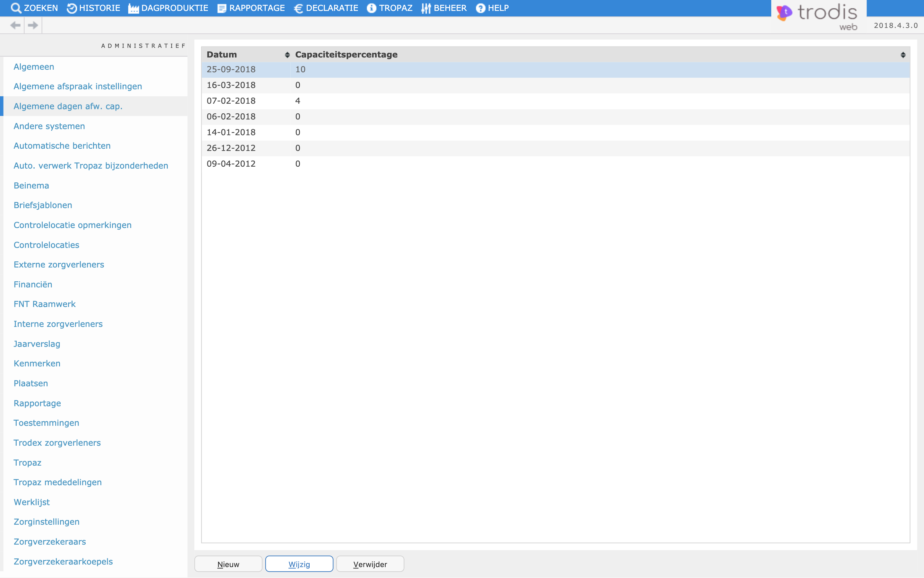Open the Zoeken magnifier icon

pyautogui.click(x=16, y=8)
